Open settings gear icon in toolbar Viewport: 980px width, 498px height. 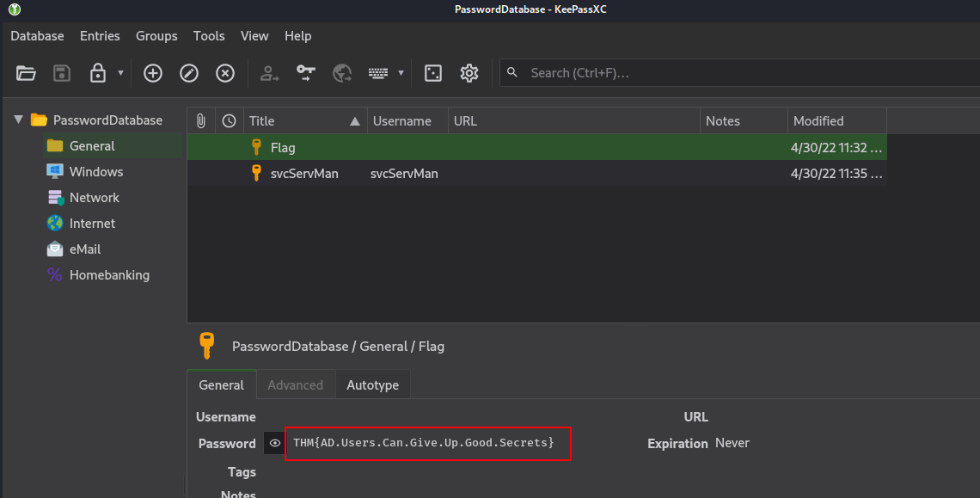(469, 73)
